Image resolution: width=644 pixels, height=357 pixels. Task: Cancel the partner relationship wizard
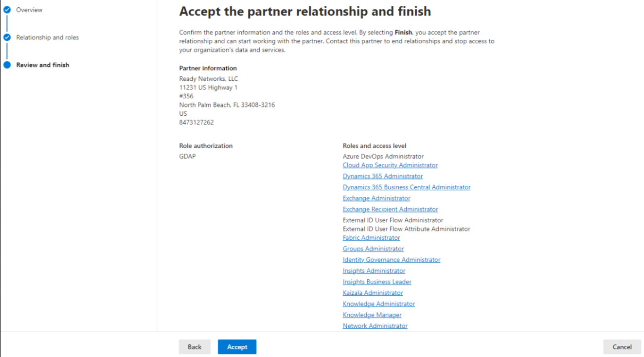point(622,347)
